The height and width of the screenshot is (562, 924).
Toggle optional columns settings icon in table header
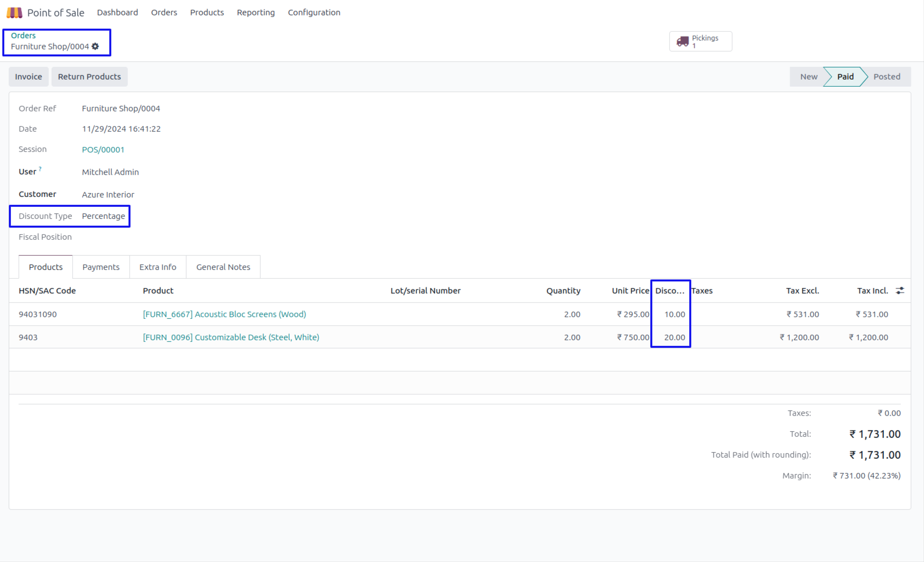tap(900, 291)
